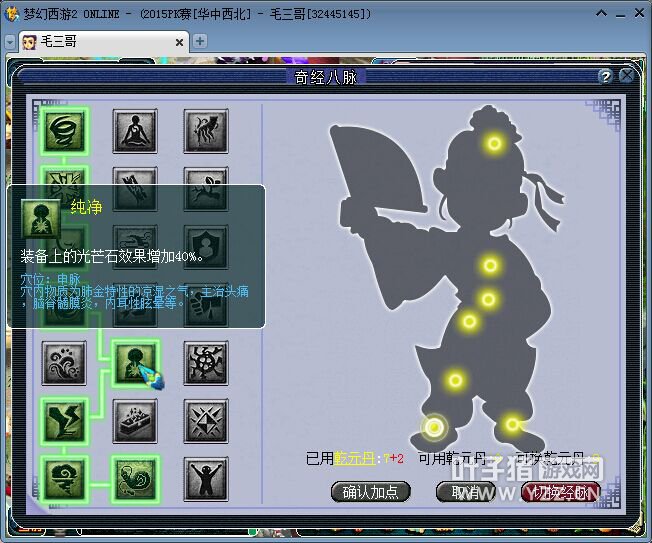Click the acupoint node on the head
Viewport: 652px width, 543px height.
[x=494, y=144]
